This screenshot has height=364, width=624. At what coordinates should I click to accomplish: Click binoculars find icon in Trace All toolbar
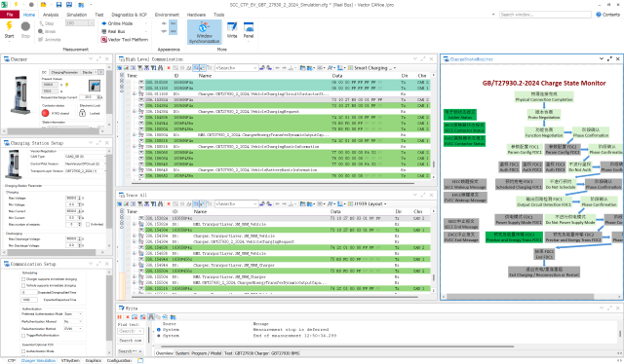point(160,204)
